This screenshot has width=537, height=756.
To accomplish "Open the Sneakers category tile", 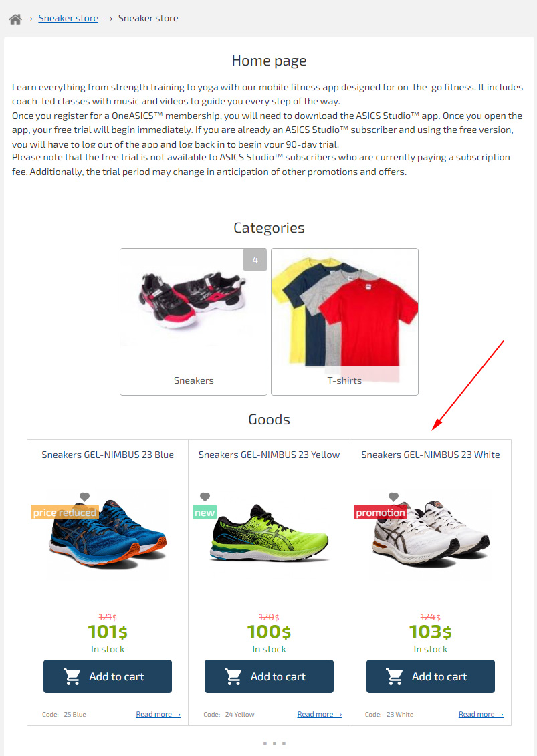I will pos(193,322).
